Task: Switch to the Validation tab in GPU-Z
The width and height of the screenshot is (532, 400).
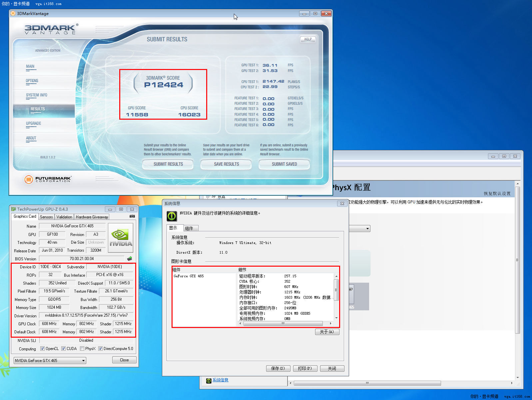Action: pos(64,217)
